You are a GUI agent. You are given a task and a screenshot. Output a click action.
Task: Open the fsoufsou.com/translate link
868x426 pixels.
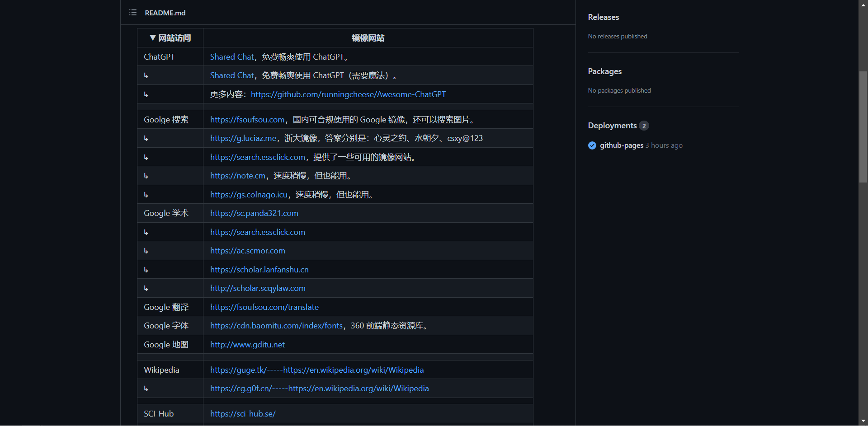click(x=264, y=307)
